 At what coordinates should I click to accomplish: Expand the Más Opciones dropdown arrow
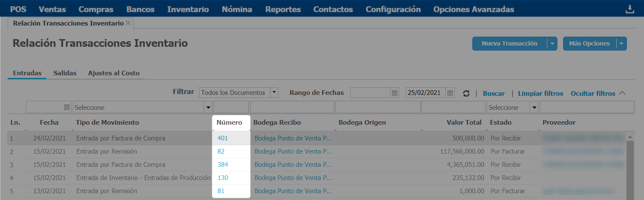621,43
